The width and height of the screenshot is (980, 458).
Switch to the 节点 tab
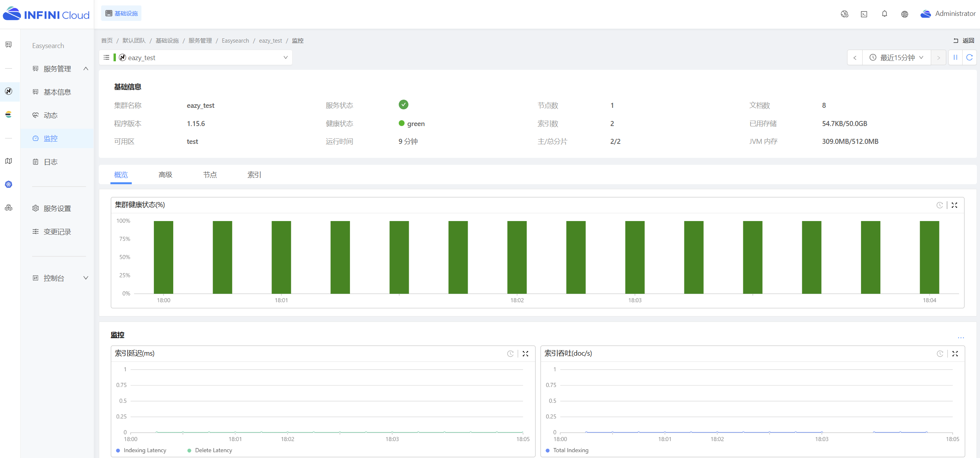pyautogui.click(x=210, y=175)
